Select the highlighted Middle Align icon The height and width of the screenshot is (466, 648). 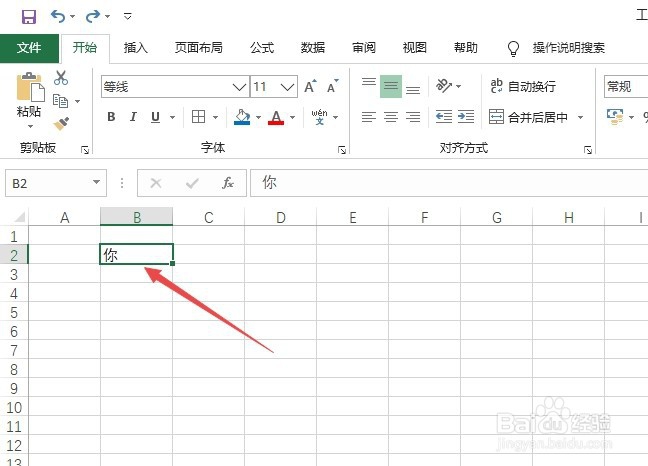tap(391, 86)
